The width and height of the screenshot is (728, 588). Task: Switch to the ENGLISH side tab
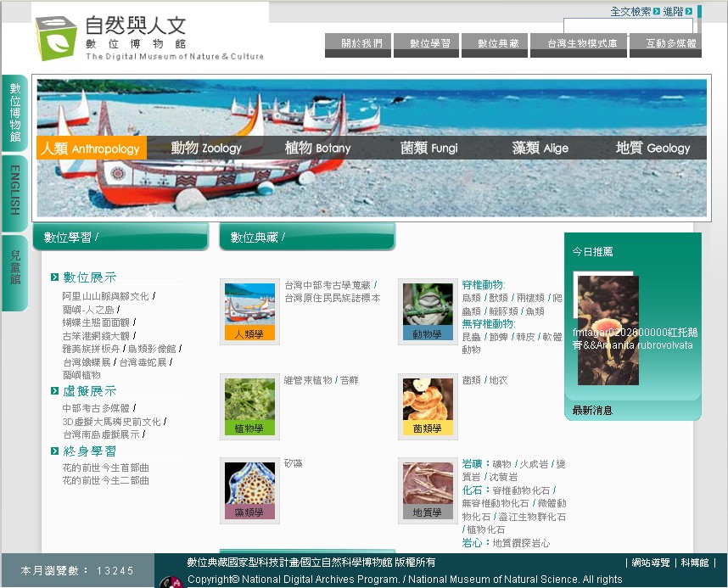[x=14, y=192]
